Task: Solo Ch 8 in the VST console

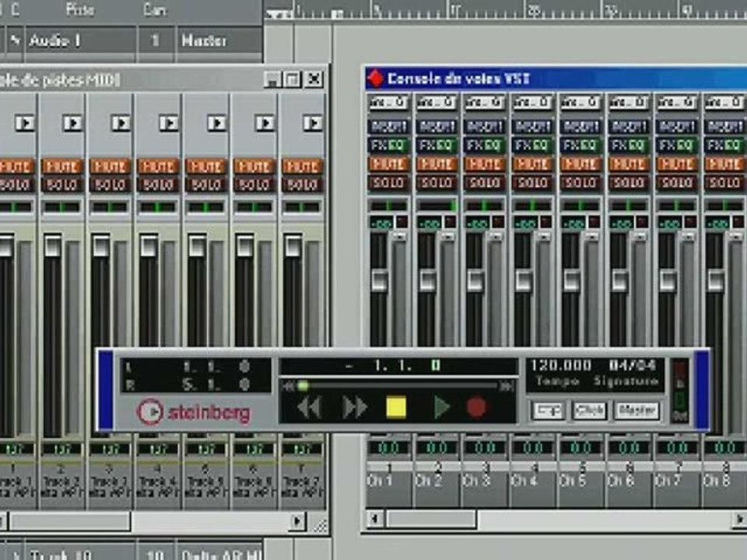Action: [724, 182]
